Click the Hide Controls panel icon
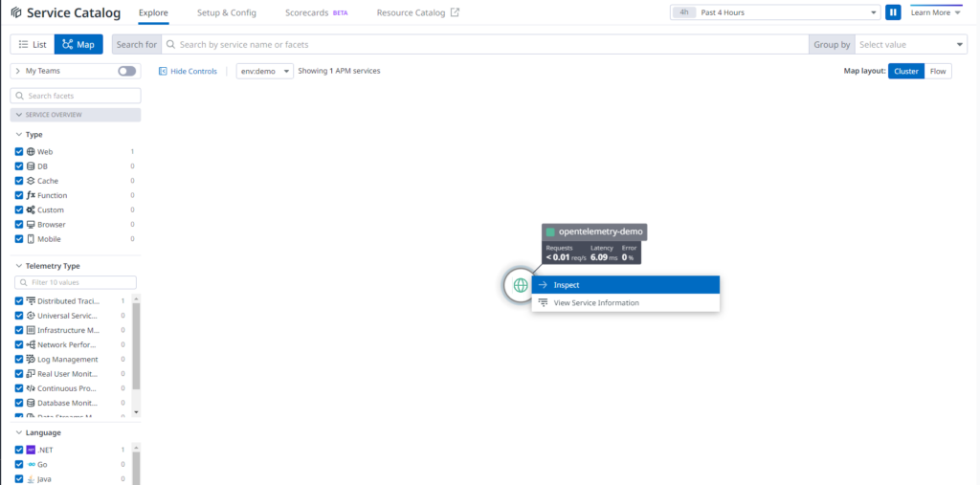Image resolution: width=980 pixels, height=485 pixels. click(163, 71)
